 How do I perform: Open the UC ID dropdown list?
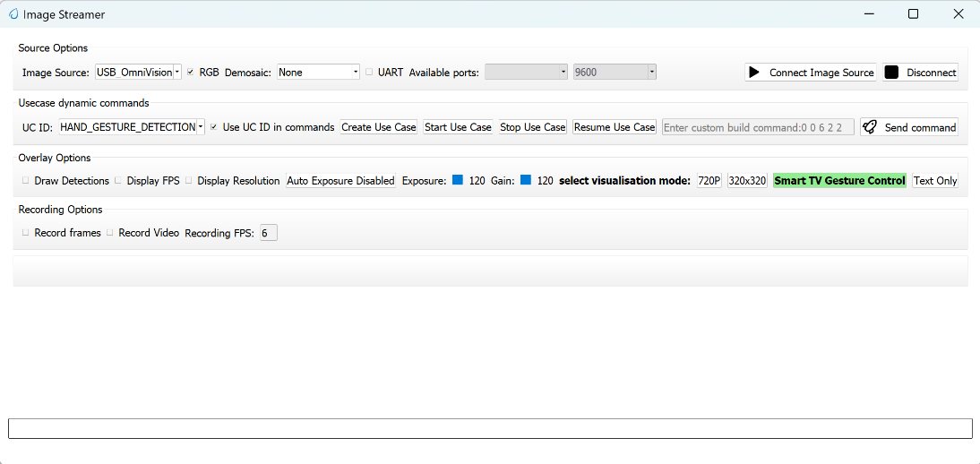[132, 127]
